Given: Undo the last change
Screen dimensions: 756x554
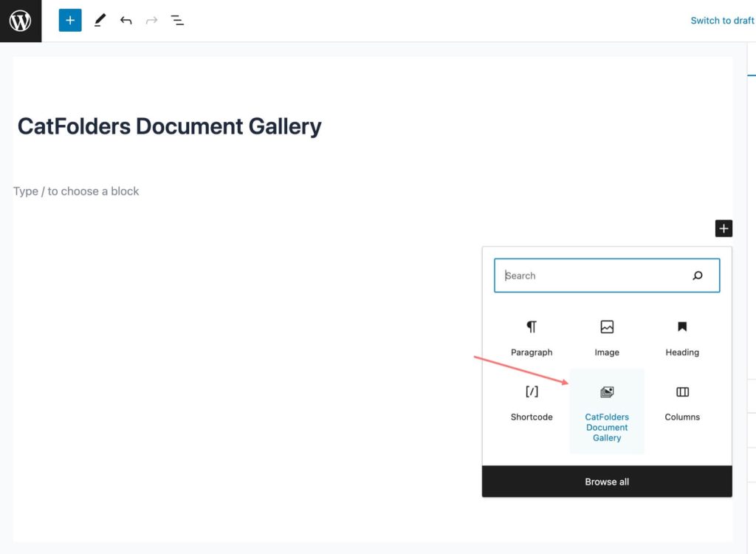Looking at the screenshot, I should click(x=126, y=20).
